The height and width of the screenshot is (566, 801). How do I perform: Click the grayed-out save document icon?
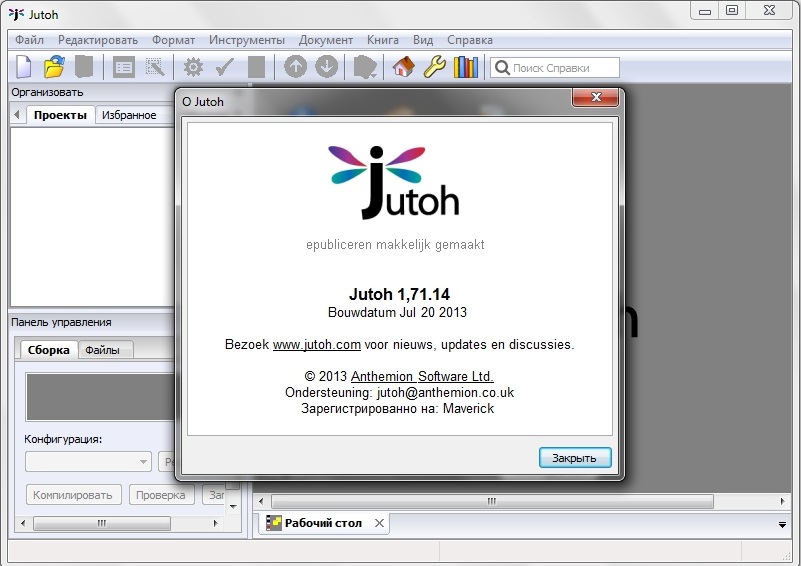[84, 67]
